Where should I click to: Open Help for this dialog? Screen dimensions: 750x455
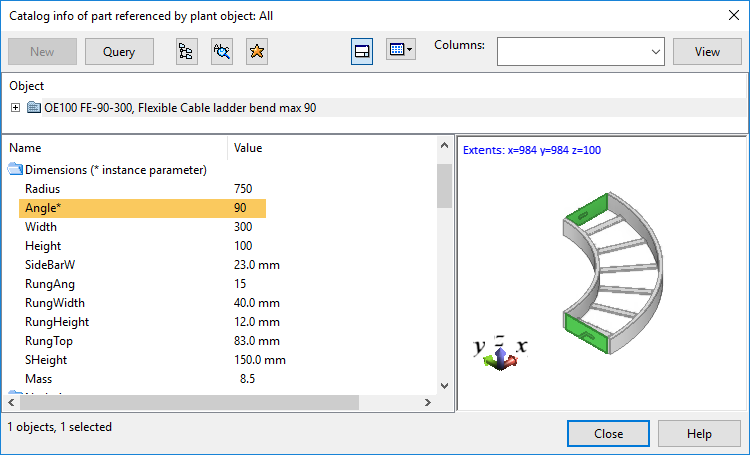(699, 434)
